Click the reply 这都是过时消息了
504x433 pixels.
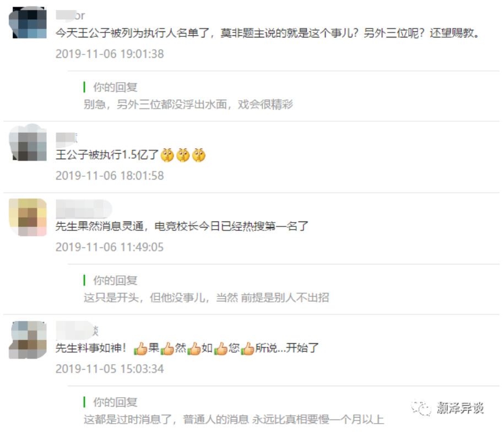pyautogui.click(x=234, y=419)
